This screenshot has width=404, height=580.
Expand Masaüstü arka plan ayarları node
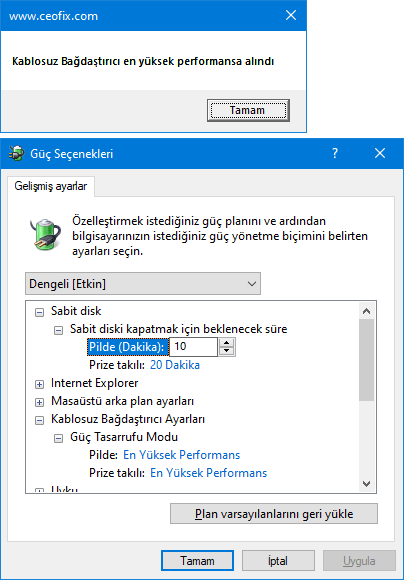coord(39,402)
